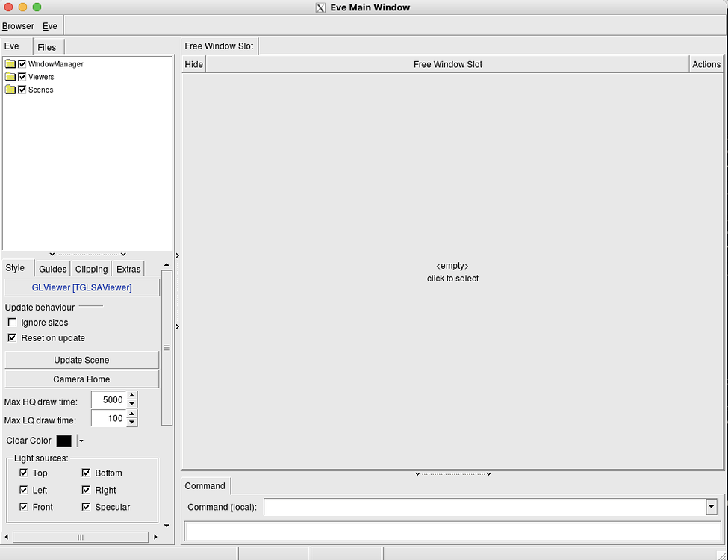Image resolution: width=728 pixels, height=560 pixels.
Task: Click the horizontal scrollbar thumb
Action: click(81, 538)
